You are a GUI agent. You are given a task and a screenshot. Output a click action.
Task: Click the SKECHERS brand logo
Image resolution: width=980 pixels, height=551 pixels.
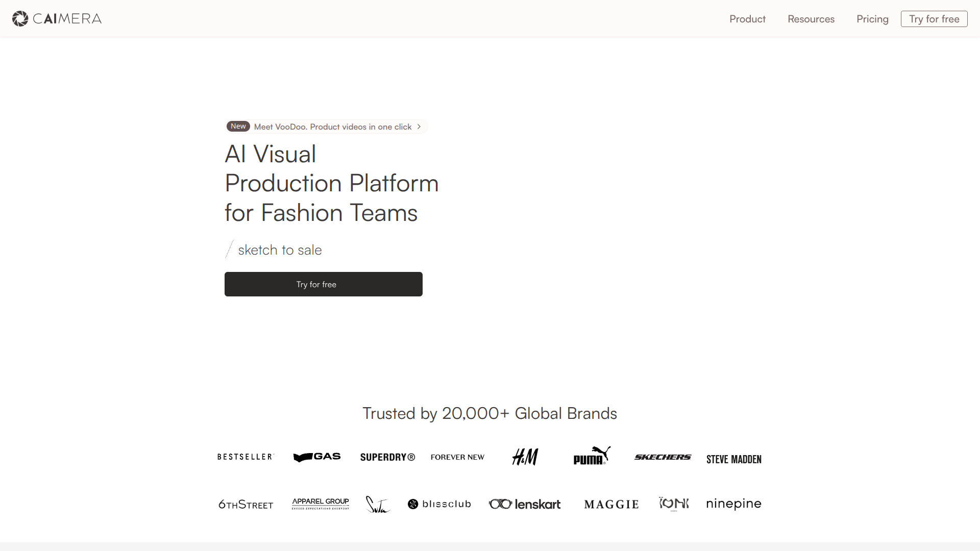pos(663,457)
